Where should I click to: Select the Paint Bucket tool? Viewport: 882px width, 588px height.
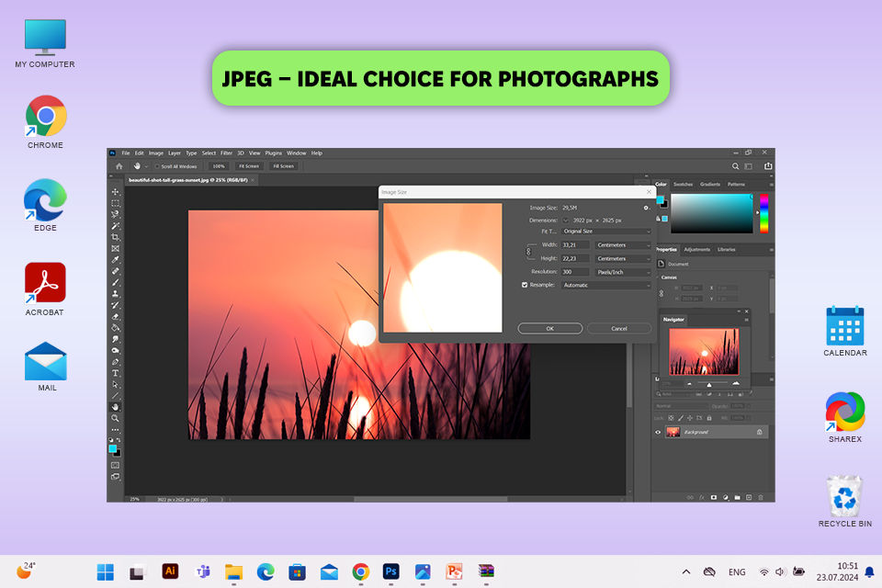point(116,327)
